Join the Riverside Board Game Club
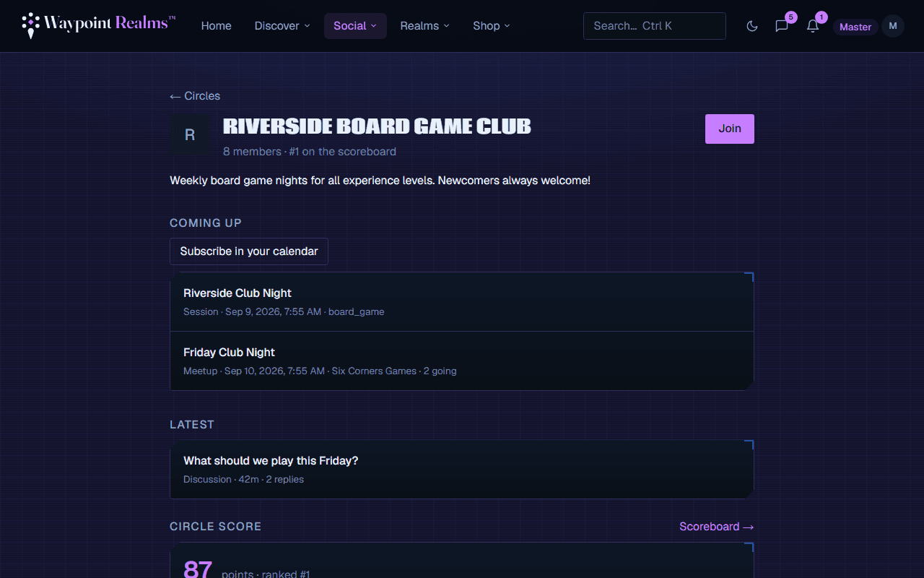Screen dimensions: 924x578 [730, 129]
